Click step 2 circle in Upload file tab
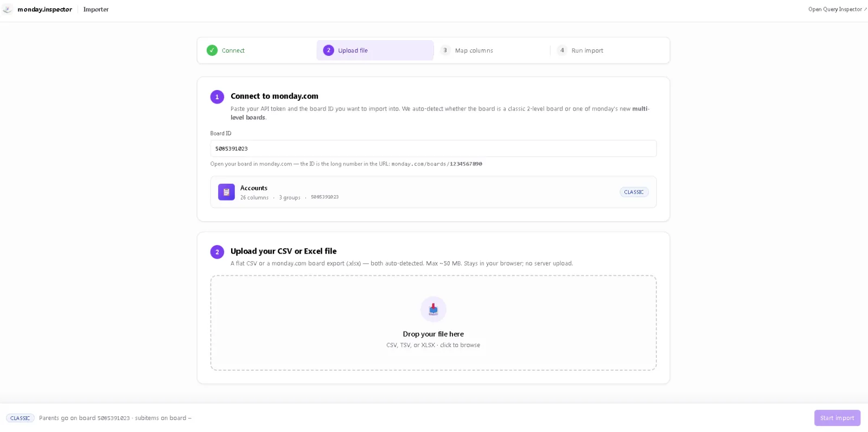 coord(328,50)
